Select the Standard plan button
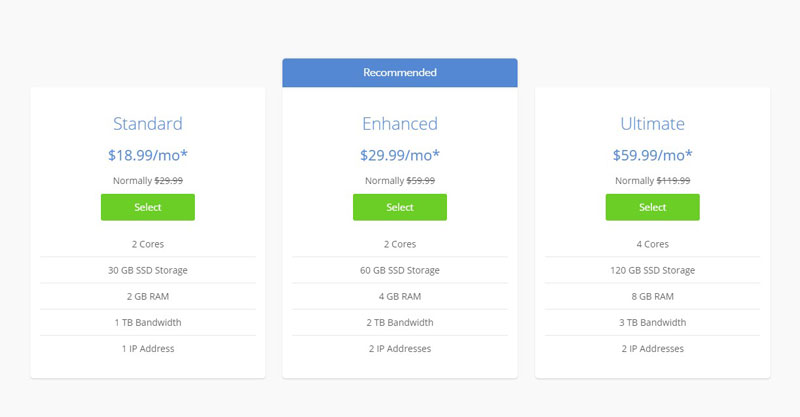This screenshot has width=800, height=417. 147,207
